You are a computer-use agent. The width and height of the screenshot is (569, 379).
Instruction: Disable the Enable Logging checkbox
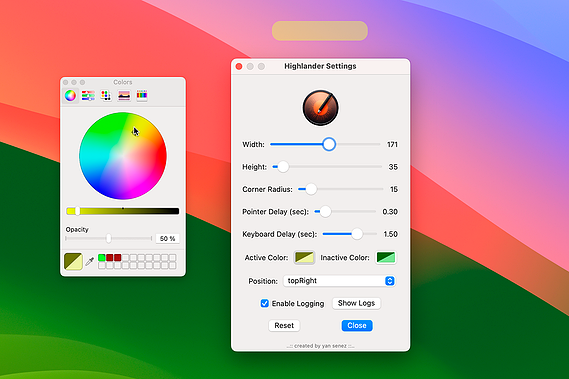(x=265, y=303)
